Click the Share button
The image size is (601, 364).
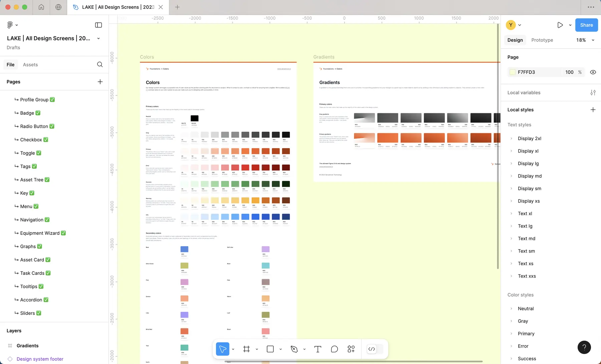(x=587, y=25)
